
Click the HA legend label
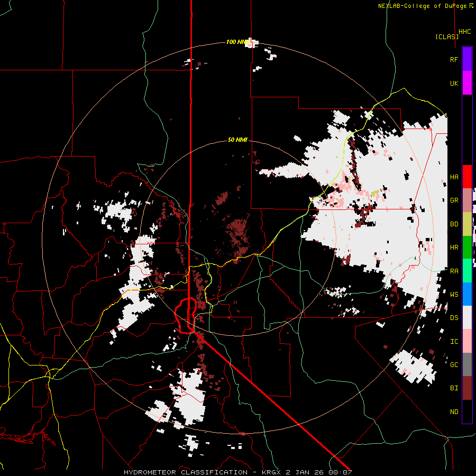454,177
